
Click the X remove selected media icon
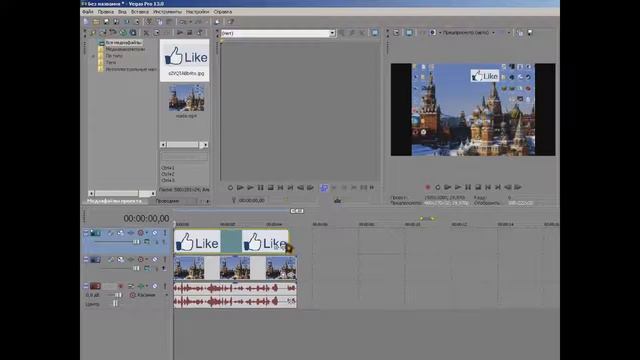(146, 33)
